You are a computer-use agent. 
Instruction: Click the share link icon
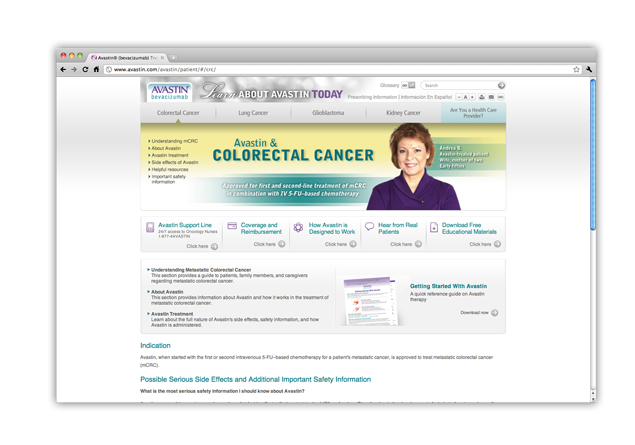pos(501,97)
